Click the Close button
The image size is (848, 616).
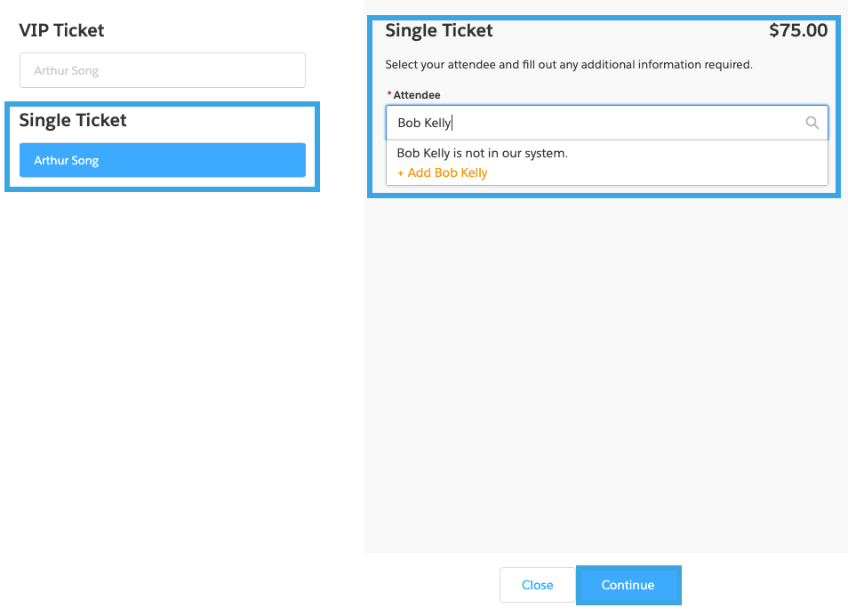pos(537,585)
